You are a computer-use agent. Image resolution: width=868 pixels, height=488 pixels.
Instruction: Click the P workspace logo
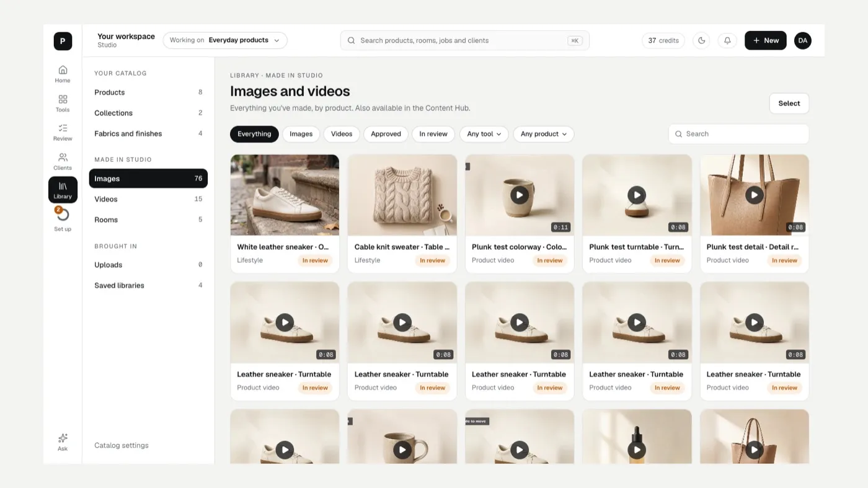pos(63,41)
